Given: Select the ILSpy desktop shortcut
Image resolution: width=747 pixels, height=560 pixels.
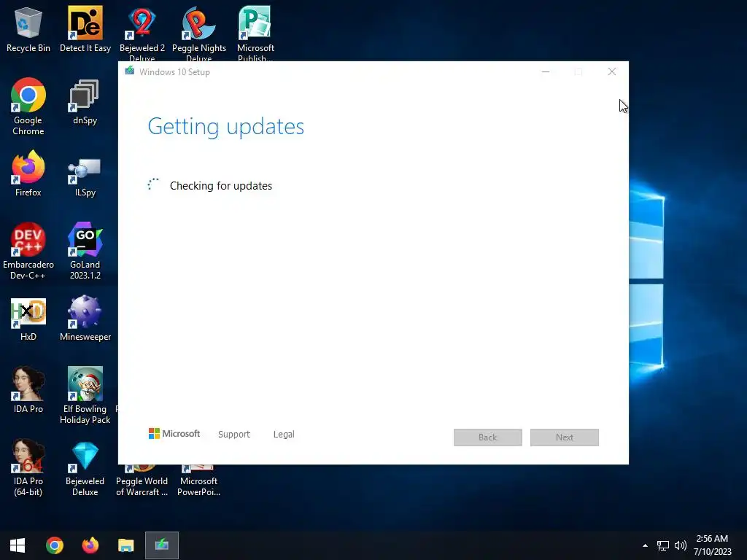Looking at the screenshot, I should [85, 177].
